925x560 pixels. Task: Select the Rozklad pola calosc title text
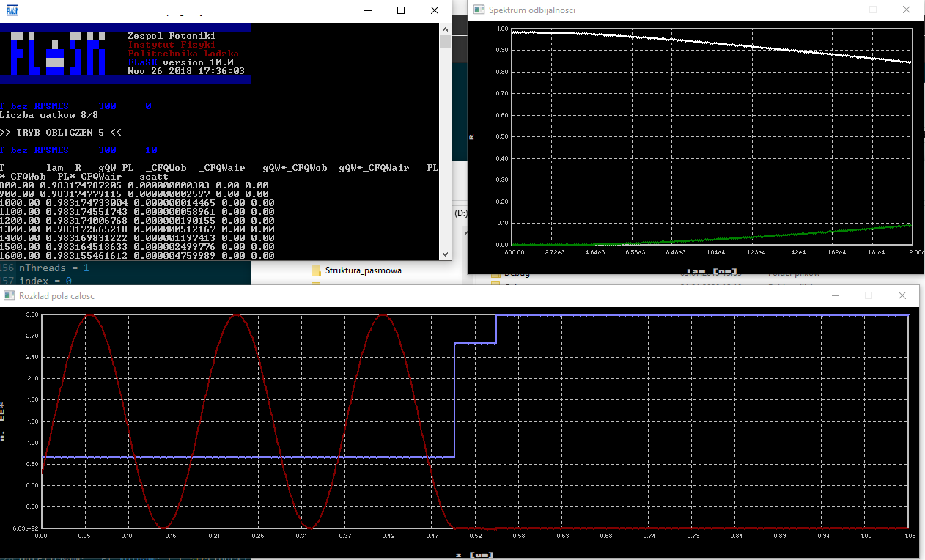pos(56,295)
